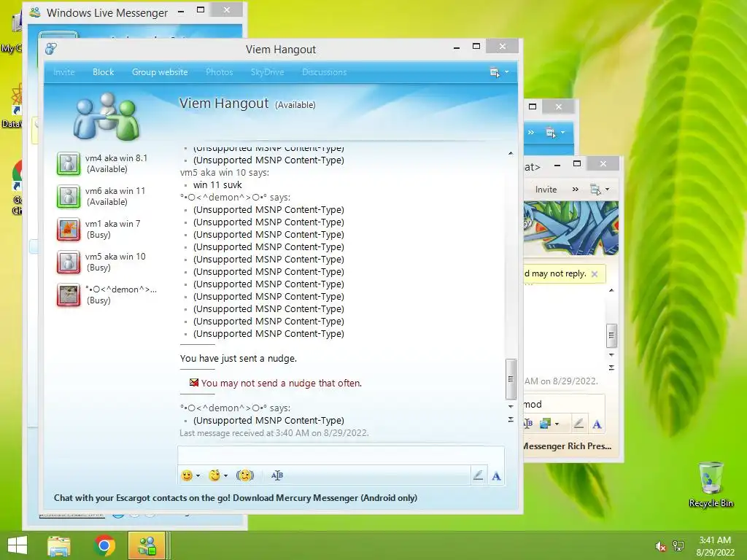The width and height of the screenshot is (747, 560).
Task: Click the graffiti display picture in right chat window
Action: pyautogui.click(x=571, y=228)
